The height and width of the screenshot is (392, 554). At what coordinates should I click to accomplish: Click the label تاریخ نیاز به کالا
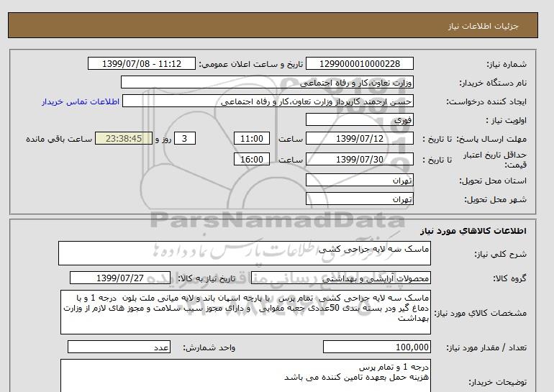pos(206,278)
